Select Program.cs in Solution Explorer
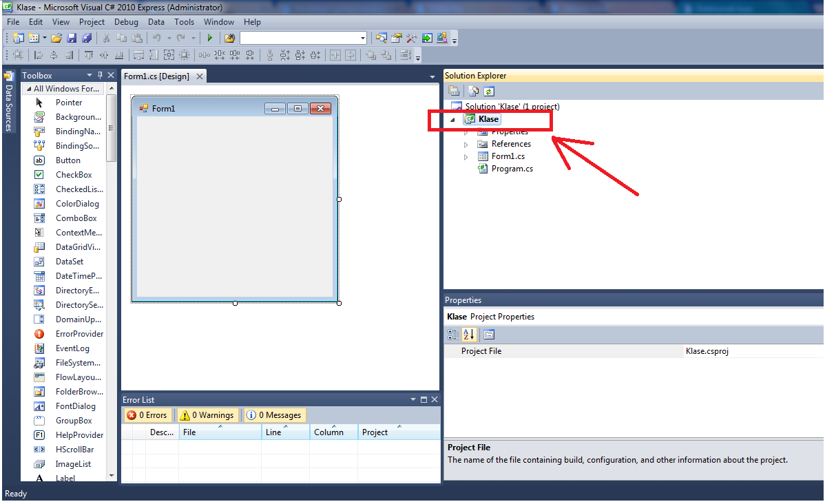The width and height of the screenshot is (825, 504). (x=512, y=169)
